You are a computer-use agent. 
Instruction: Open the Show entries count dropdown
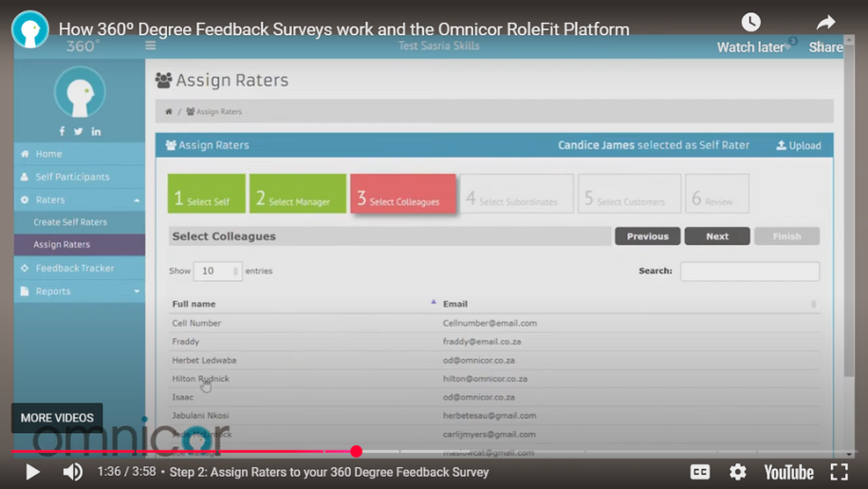click(x=217, y=272)
